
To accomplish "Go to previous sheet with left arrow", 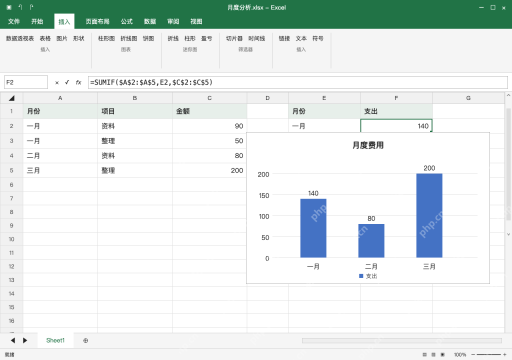I will (x=13, y=340).
